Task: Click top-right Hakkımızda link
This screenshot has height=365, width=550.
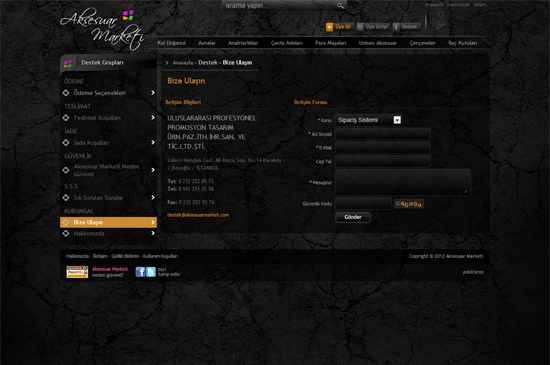Action: 458,5
